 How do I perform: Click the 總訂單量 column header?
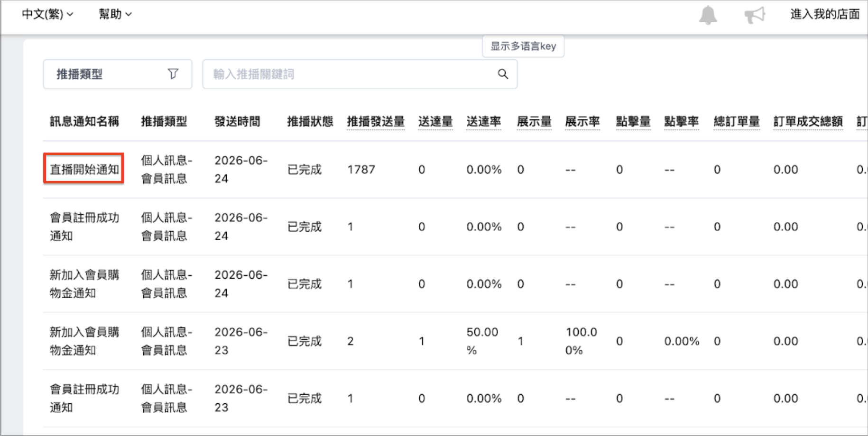737,122
